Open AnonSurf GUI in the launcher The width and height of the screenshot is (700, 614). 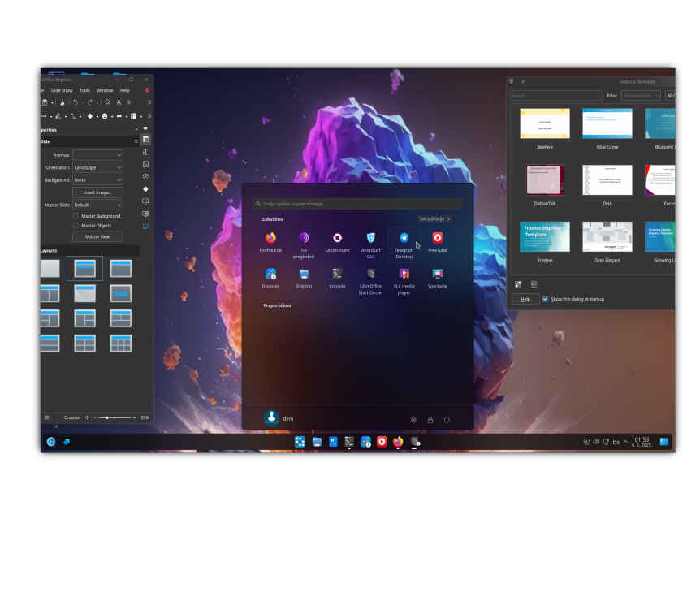370,245
